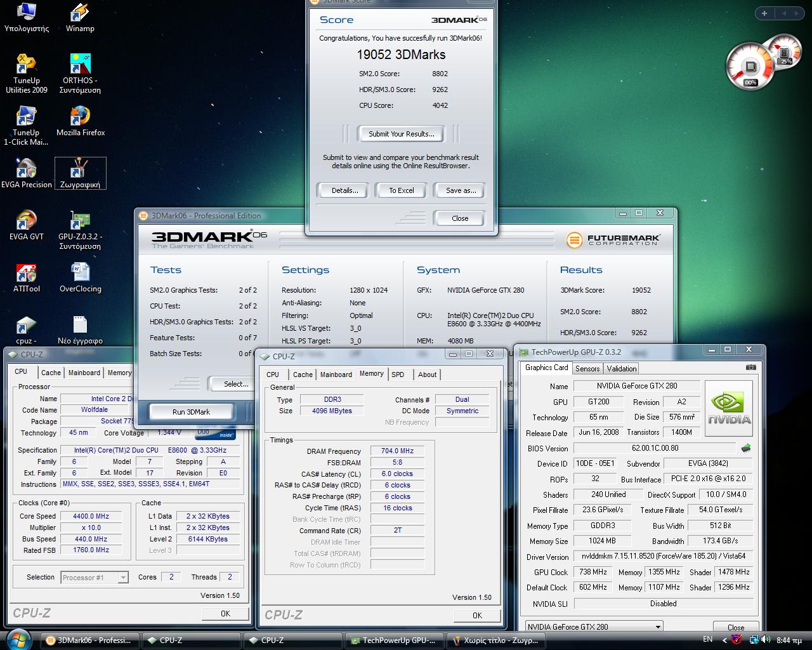The image size is (812, 650).
Task: Open the OverClocing document icon
Action: [81, 277]
